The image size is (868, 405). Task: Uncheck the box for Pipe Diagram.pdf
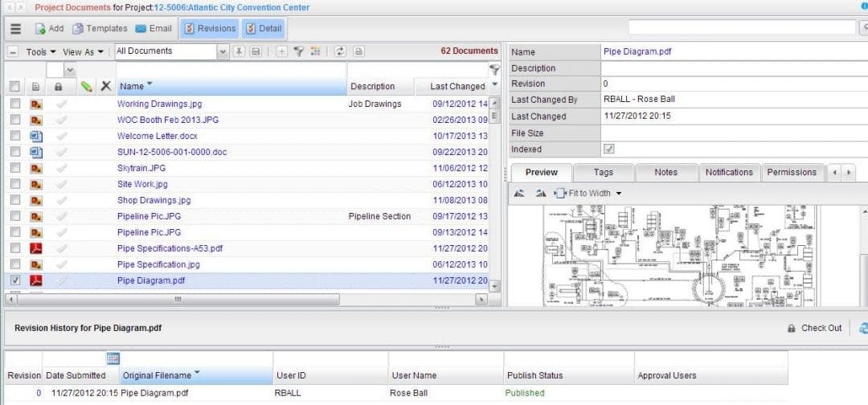pyautogui.click(x=15, y=280)
